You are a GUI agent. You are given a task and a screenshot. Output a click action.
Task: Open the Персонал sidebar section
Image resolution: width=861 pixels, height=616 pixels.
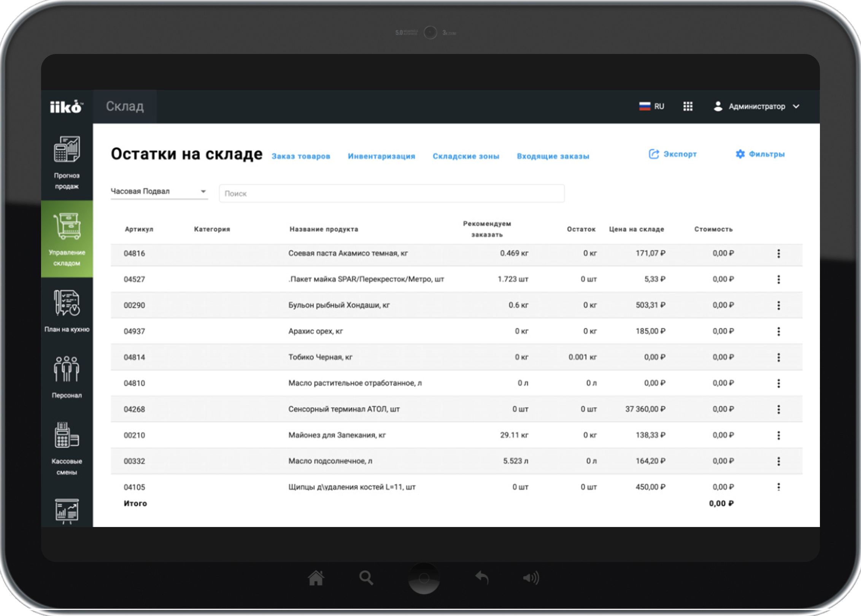pyautogui.click(x=67, y=377)
